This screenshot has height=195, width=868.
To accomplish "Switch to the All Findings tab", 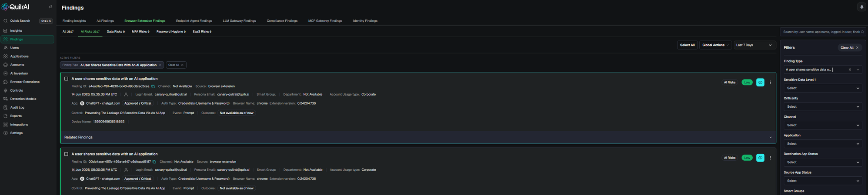I will 105,21.
